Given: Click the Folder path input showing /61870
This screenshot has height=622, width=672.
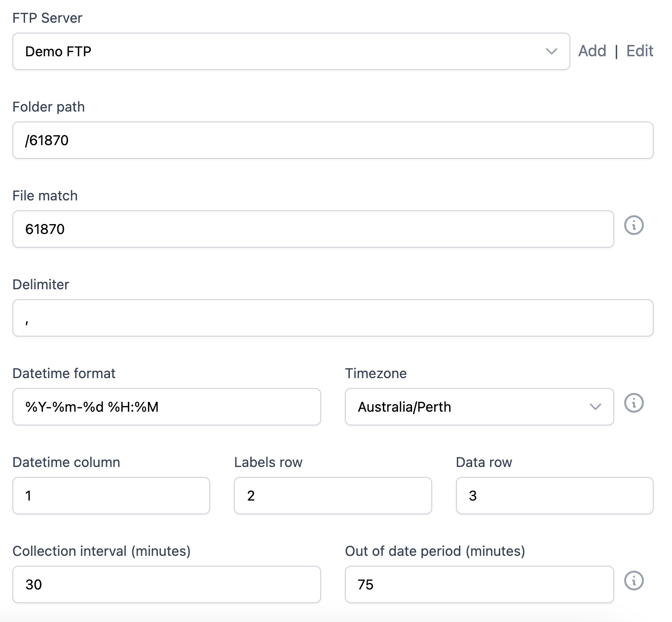Looking at the screenshot, I should point(332,140).
